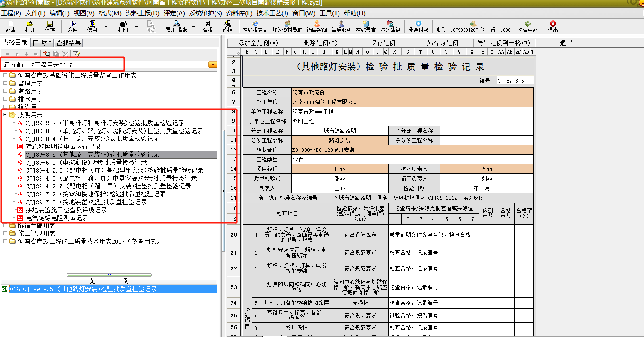The width and height of the screenshot is (644, 337).
Task: Click 导出范例到表格(E) button
Action: click(x=504, y=43)
